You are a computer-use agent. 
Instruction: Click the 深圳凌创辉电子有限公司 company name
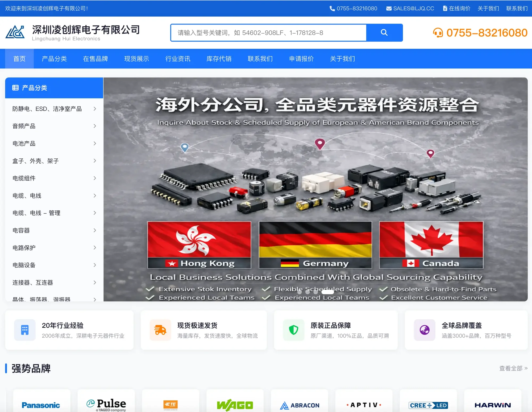86,30
